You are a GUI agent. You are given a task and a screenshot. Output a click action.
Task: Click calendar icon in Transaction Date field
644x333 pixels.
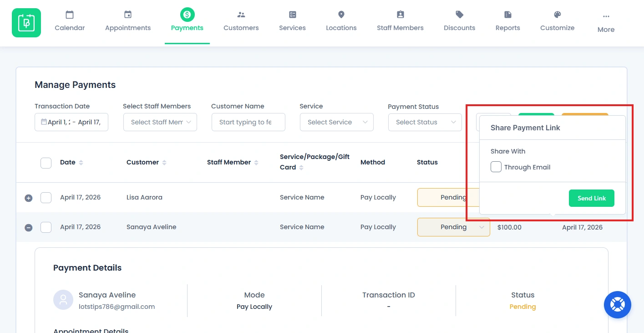(44, 122)
